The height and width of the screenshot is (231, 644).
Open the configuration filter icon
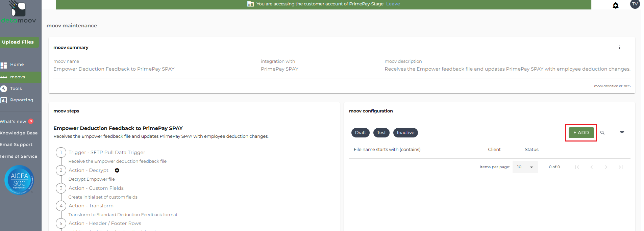click(x=622, y=133)
